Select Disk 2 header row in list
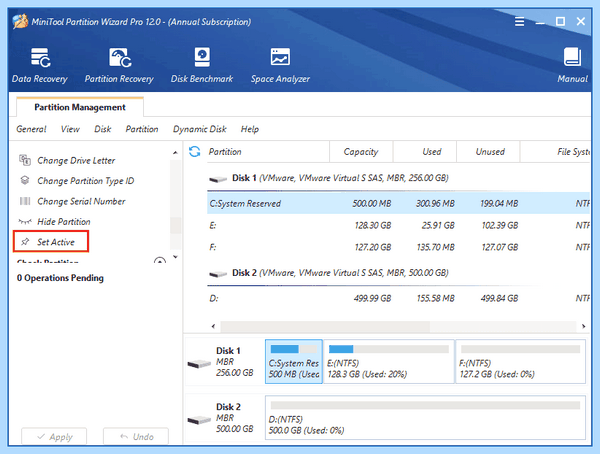Screen dimensions: 600x454 pos(398,273)
